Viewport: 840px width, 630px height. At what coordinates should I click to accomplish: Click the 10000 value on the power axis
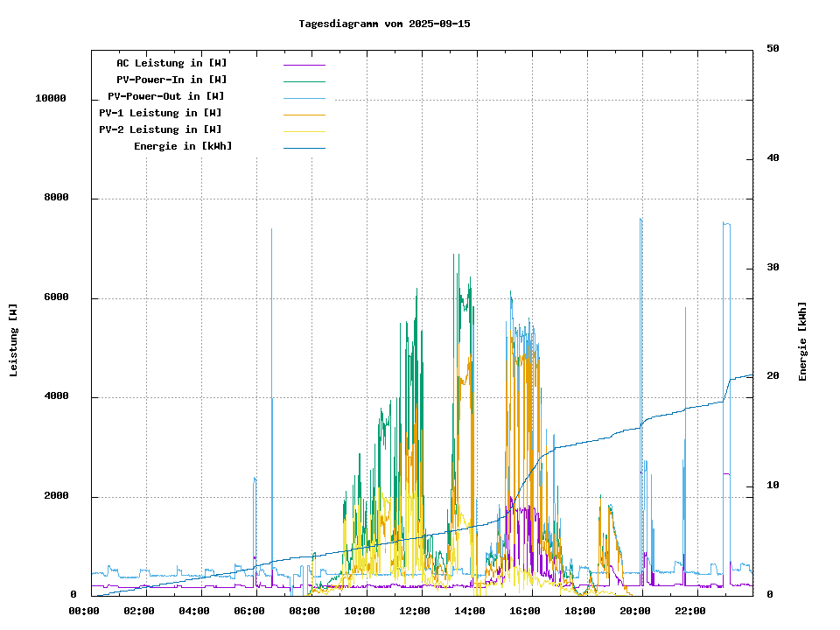point(51,99)
